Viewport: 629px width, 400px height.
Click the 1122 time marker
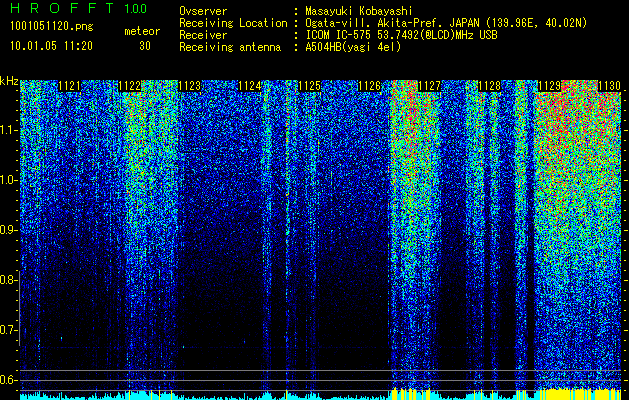130,86
